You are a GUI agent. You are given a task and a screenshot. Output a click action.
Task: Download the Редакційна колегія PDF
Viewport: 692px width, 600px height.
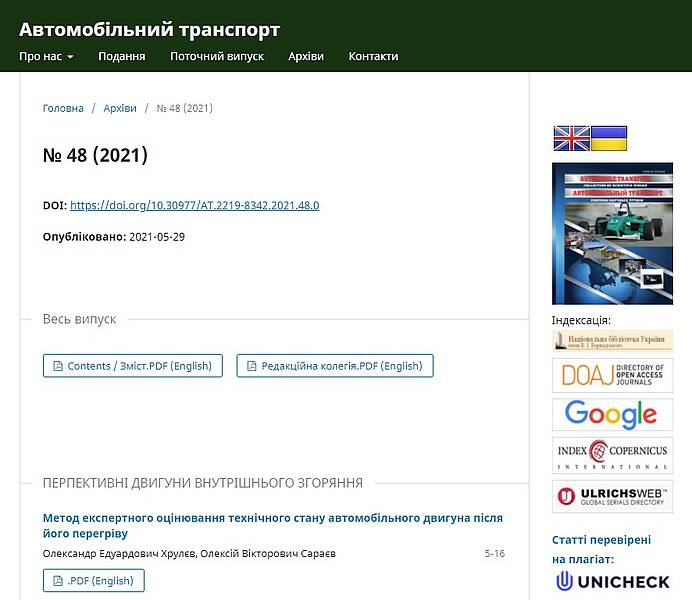click(335, 366)
